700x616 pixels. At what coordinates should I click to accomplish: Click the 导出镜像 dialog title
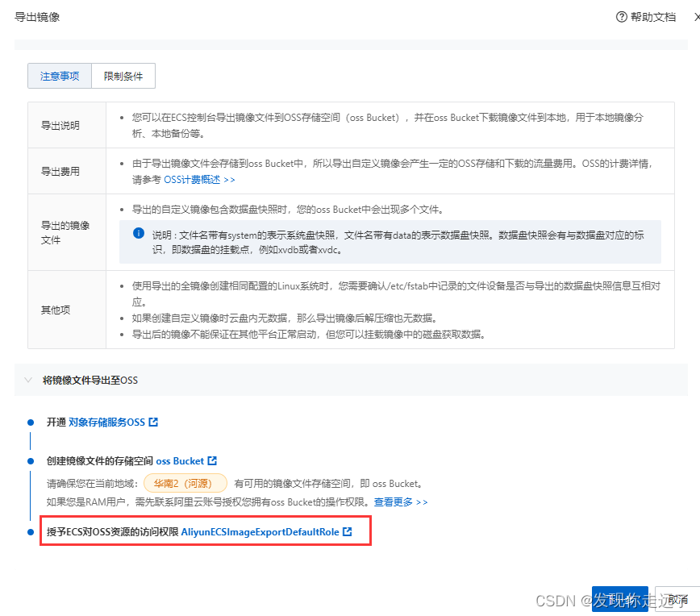click(x=37, y=17)
